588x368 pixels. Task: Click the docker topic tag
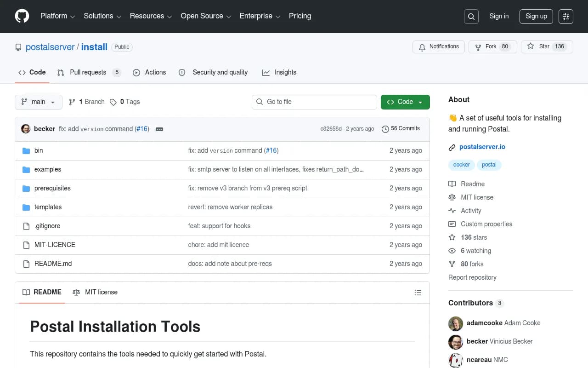tap(462, 165)
